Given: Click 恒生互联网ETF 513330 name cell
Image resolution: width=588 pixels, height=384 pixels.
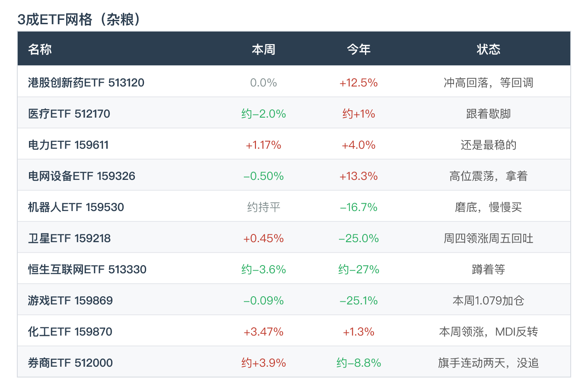Looking at the screenshot, I should [x=87, y=269].
